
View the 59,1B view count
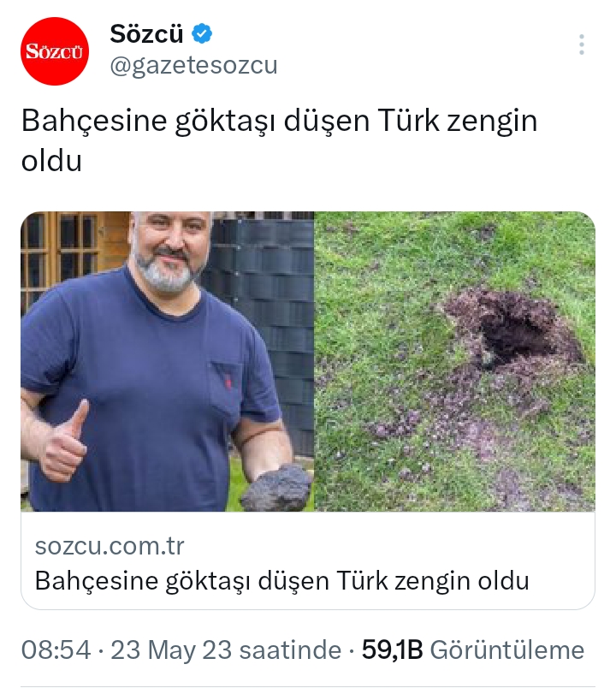click(x=392, y=649)
